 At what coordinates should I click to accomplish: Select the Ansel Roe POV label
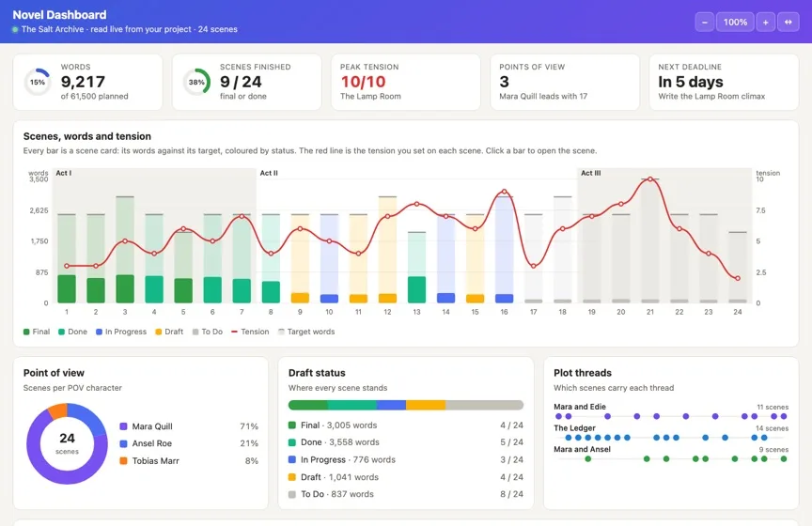151,443
